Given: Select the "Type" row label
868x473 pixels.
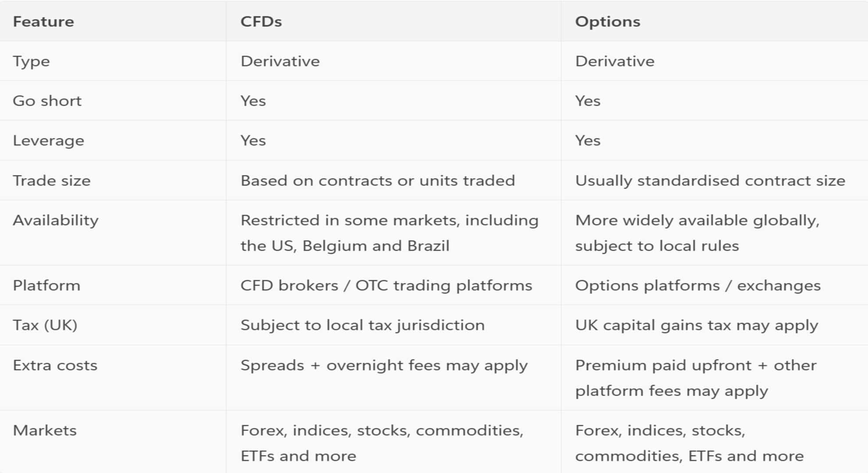Looking at the screenshot, I should (31, 61).
